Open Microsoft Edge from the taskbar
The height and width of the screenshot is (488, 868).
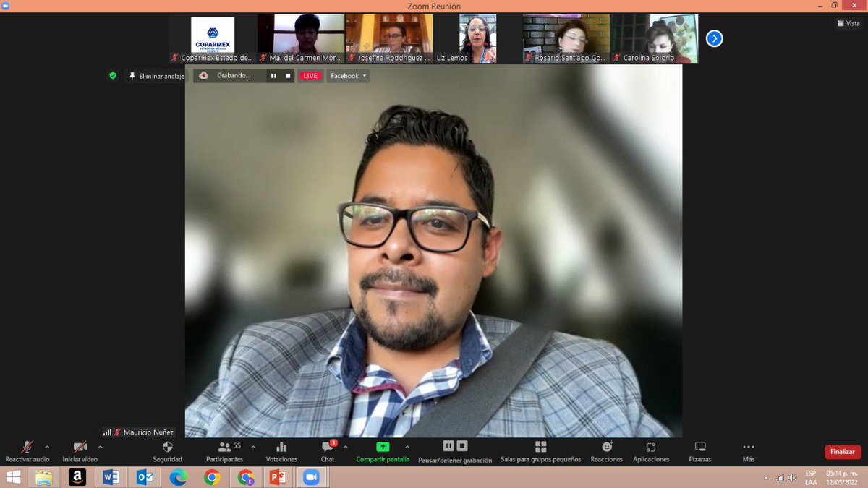click(178, 477)
